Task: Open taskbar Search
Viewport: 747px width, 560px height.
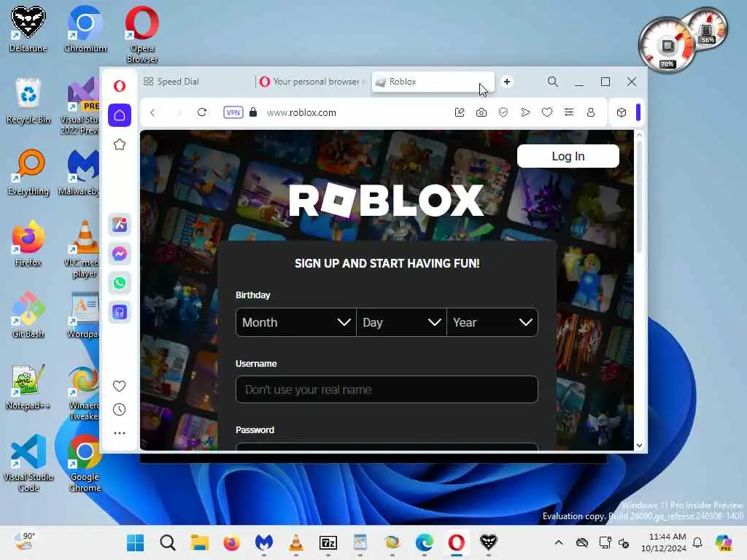Action: [167, 542]
